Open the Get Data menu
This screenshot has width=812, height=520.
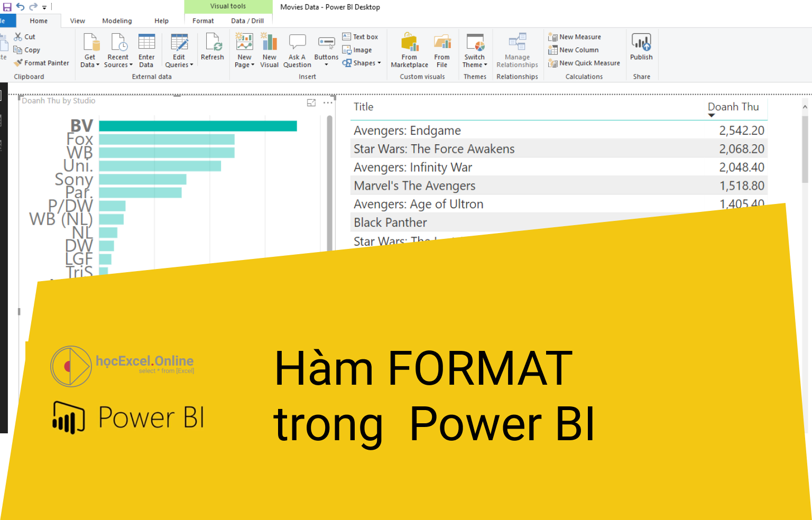90,50
